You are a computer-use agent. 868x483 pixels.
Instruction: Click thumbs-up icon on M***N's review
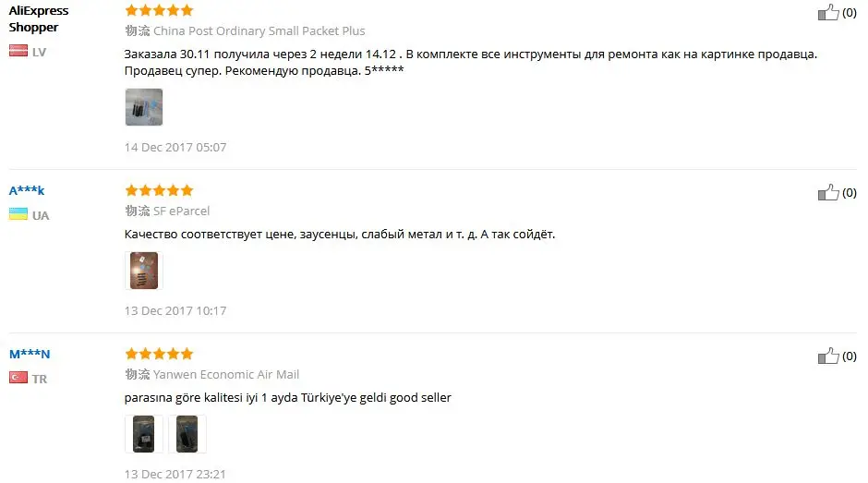point(828,356)
